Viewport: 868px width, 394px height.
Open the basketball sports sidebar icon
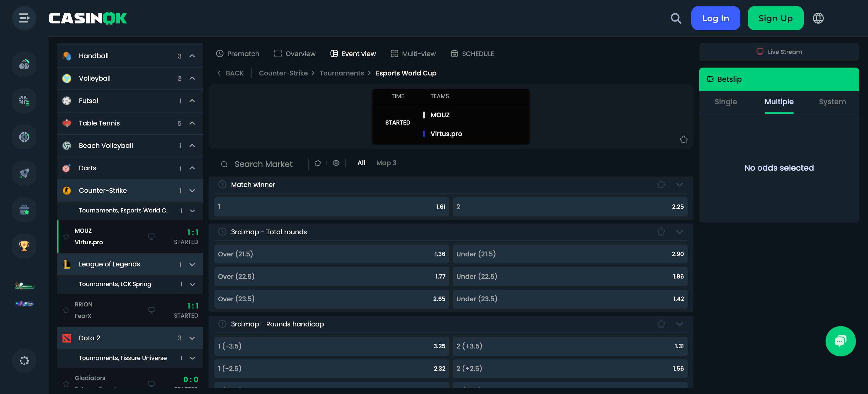tap(24, 100)
